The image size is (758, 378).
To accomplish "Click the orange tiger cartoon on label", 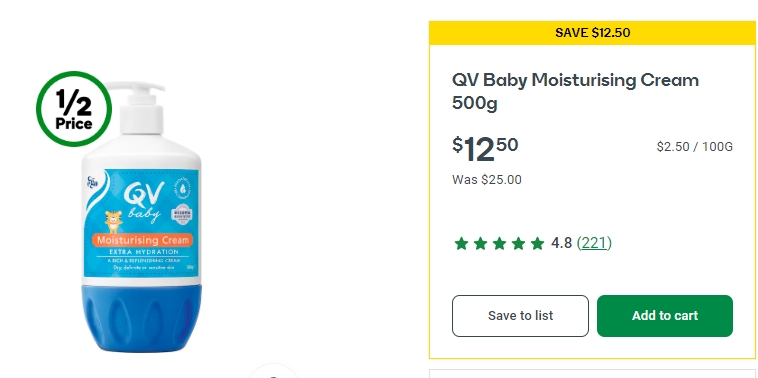I will pos(114,221).
